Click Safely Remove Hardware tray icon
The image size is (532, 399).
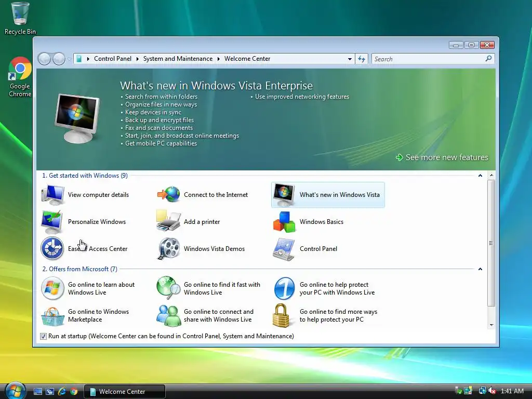pyautogui.click(x=458, y=391)
